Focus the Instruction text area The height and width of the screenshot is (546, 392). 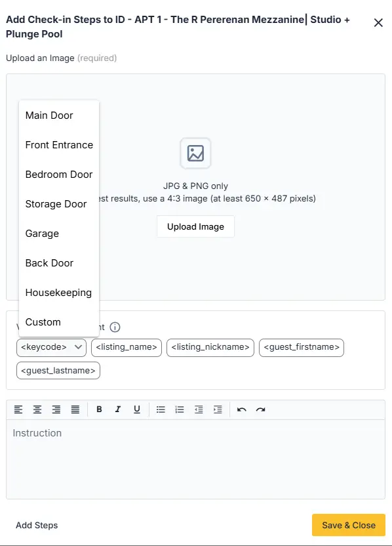click(x=195, y=459)
